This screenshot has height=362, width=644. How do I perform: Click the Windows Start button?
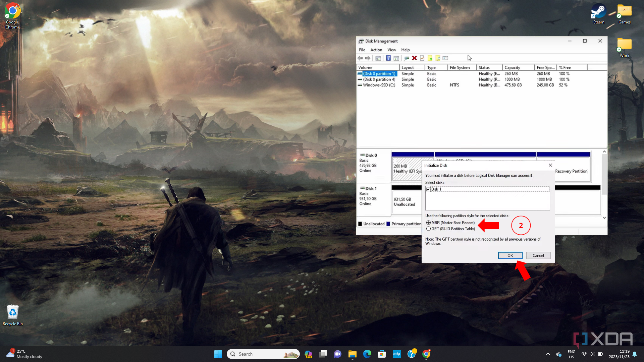click(218, 354)
